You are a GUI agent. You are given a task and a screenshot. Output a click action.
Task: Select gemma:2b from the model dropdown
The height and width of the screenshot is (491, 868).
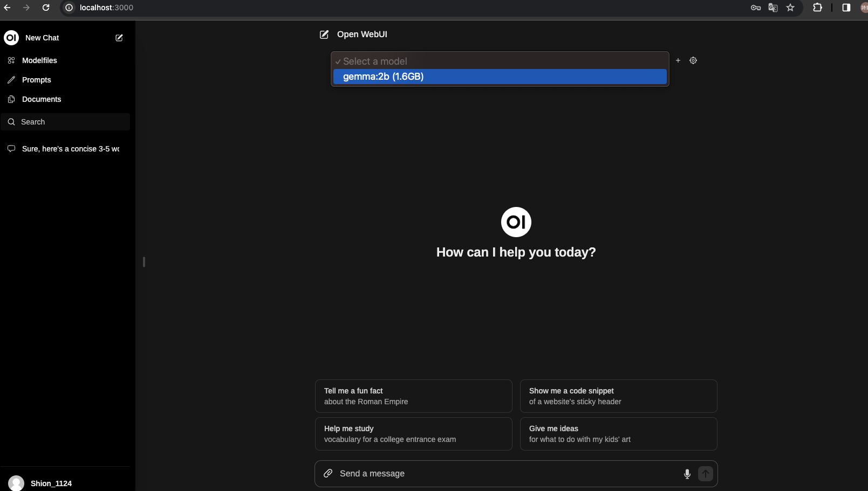(x=499, y=77)
